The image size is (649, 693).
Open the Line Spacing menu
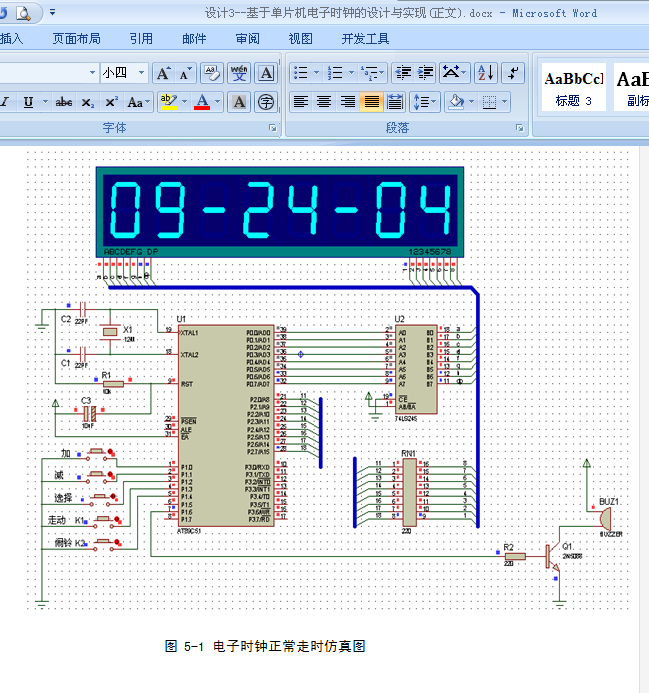coord(425,103)
